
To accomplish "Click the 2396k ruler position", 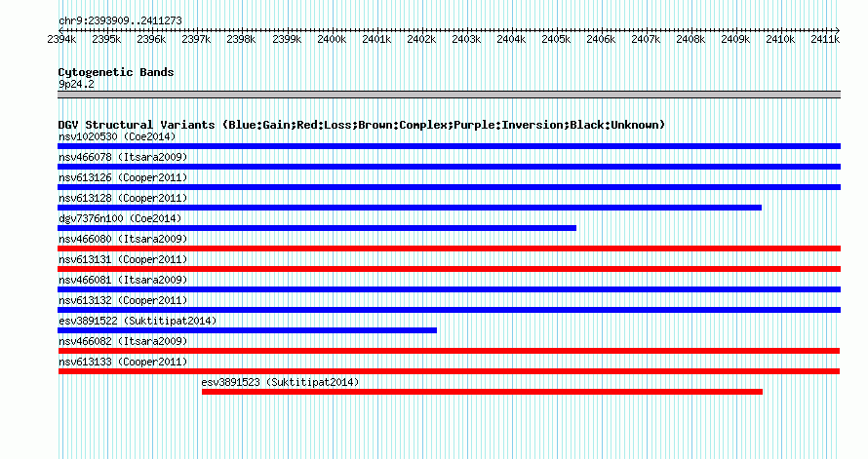I will coord(151,39).
